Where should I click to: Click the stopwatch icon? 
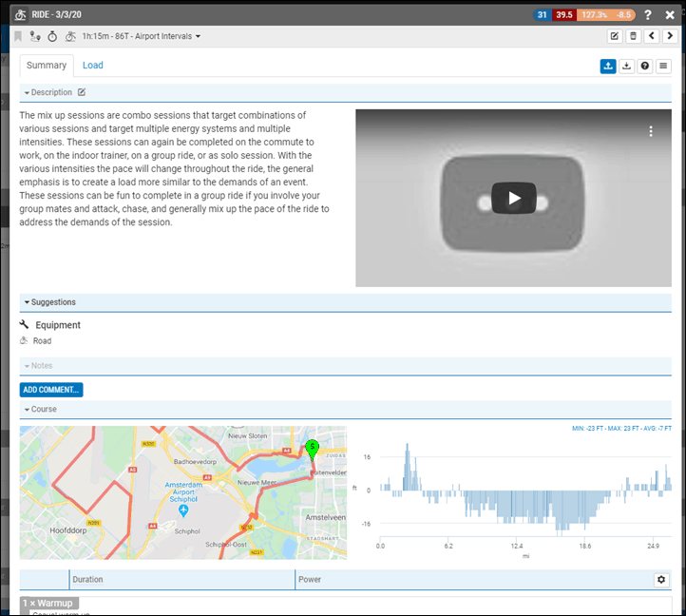52,36
